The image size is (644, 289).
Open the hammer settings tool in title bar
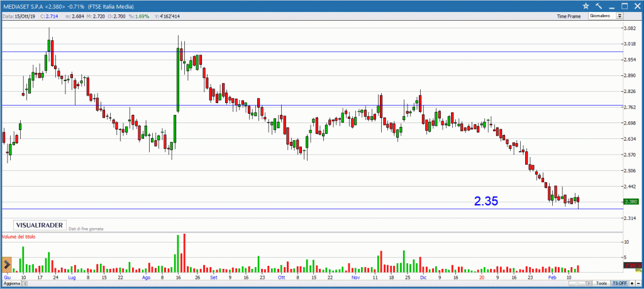599,6
